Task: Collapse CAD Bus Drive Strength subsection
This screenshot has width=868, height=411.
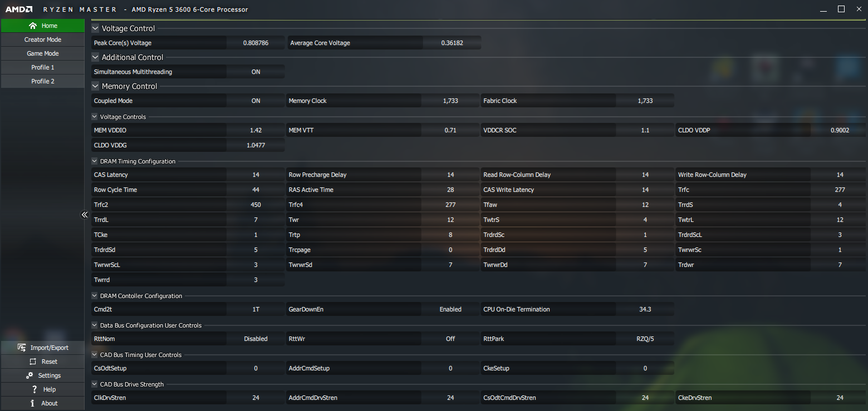Action: coord(94,384)
